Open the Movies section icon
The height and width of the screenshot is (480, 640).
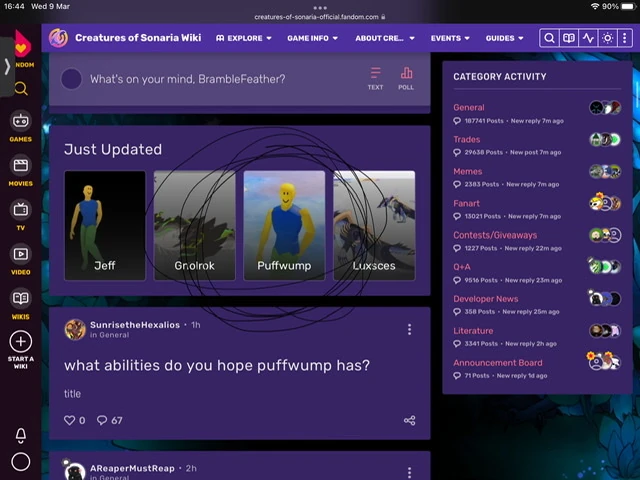tap(21, 165)
